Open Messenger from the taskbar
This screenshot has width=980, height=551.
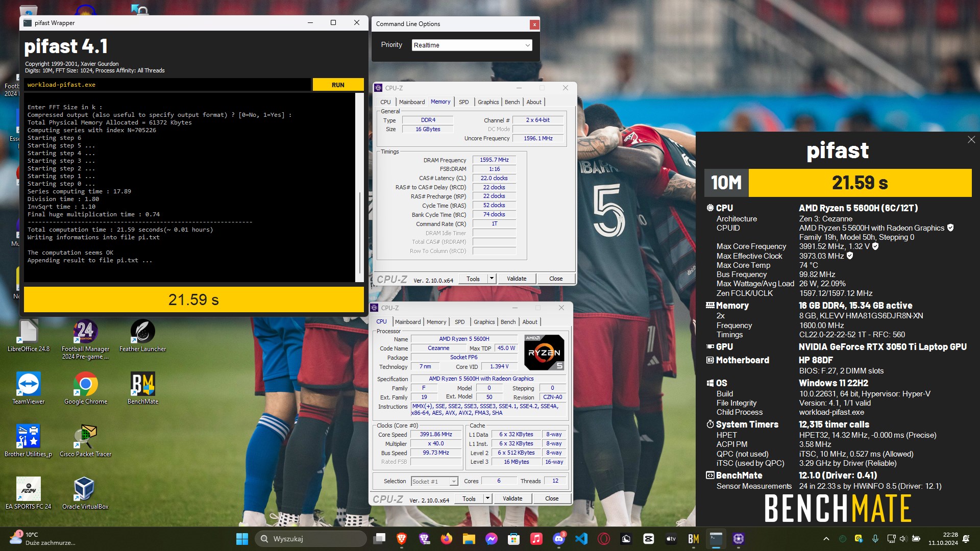click(x=492, y=539)
